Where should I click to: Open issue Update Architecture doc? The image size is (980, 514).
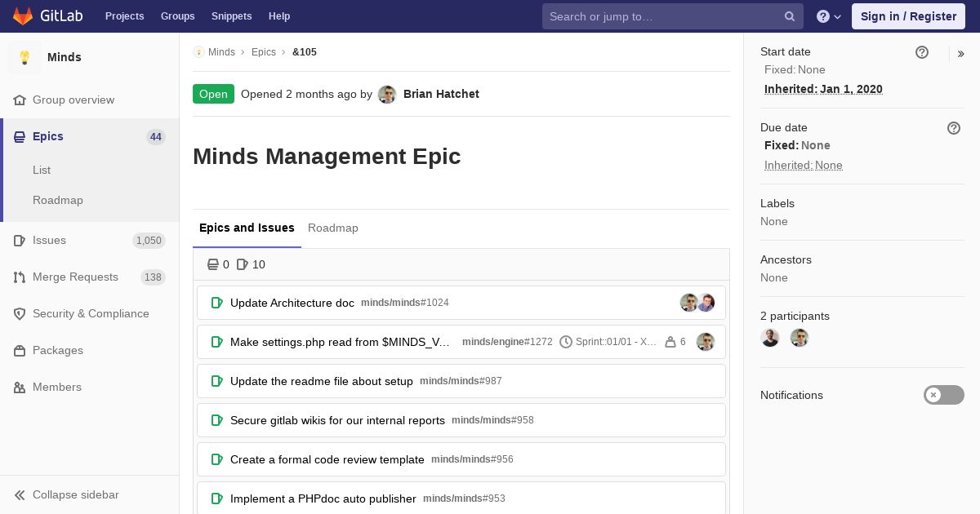click(292, 303)
